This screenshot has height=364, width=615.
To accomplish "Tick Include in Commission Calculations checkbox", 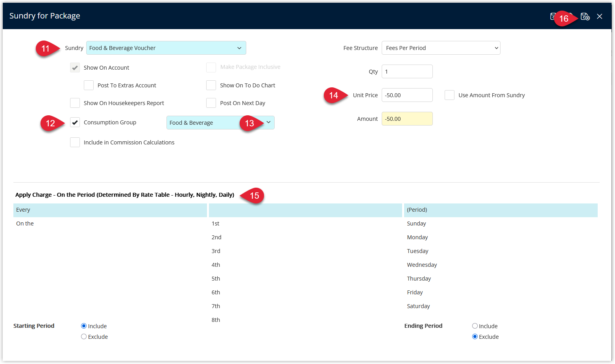I will point(75,142).
